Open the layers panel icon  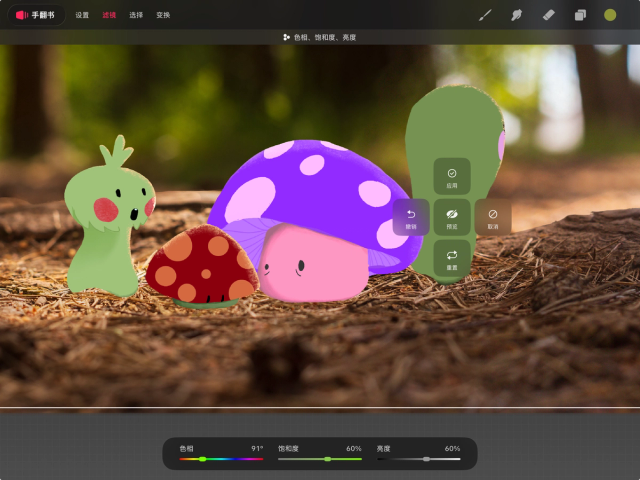(579, 15)
